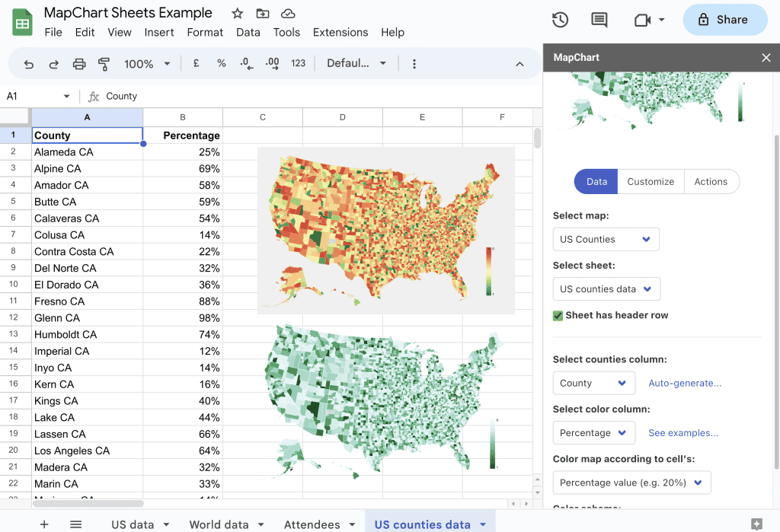
Task: Select the paint format tool
Action: click(104, 64)
